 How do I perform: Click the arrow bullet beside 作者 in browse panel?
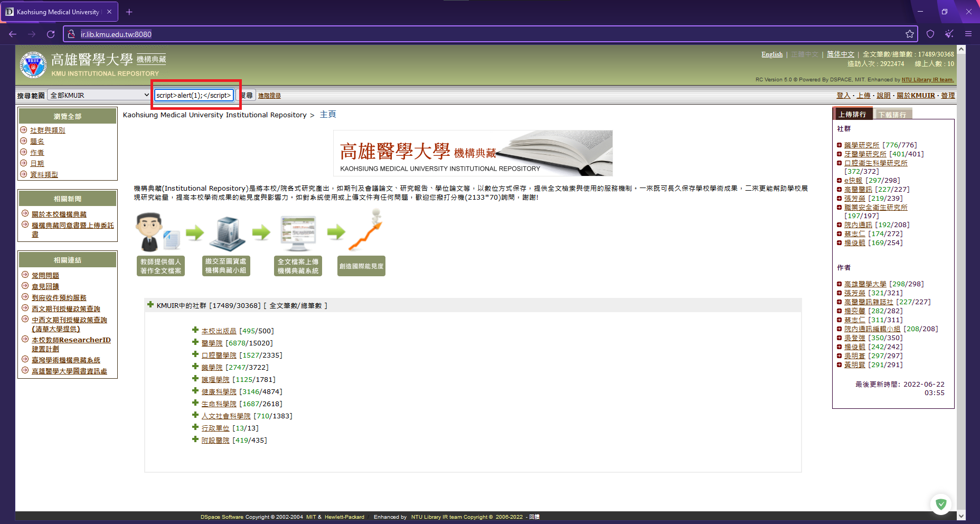(x=24, y=152)
